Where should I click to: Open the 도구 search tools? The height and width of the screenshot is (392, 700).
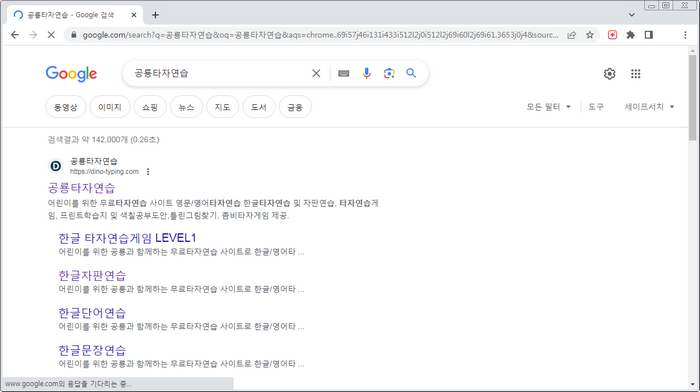pyautogui.click(x=596, y=107)
